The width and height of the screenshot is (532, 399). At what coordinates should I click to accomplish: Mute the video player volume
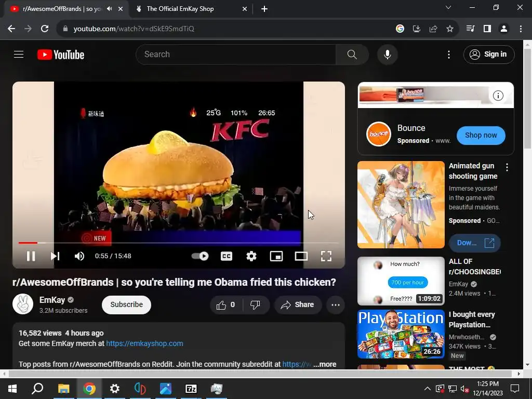(79, 256)
